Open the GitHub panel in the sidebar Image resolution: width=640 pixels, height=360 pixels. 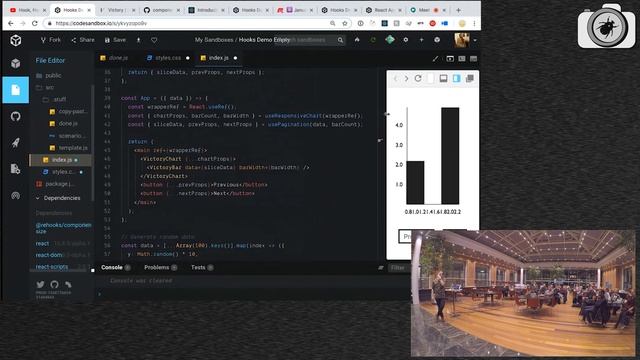pos(16,116)
